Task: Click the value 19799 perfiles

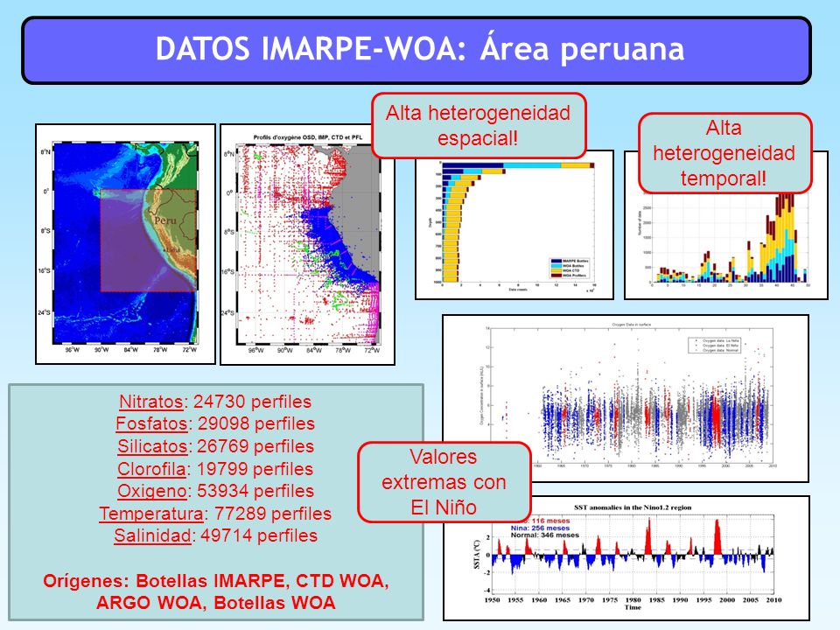Action: point(255,469)
